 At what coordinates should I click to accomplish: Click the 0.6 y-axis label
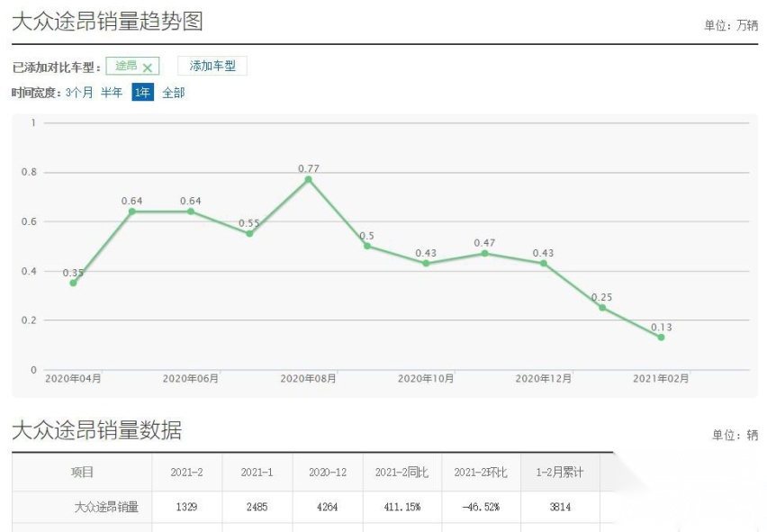[29, 221]
